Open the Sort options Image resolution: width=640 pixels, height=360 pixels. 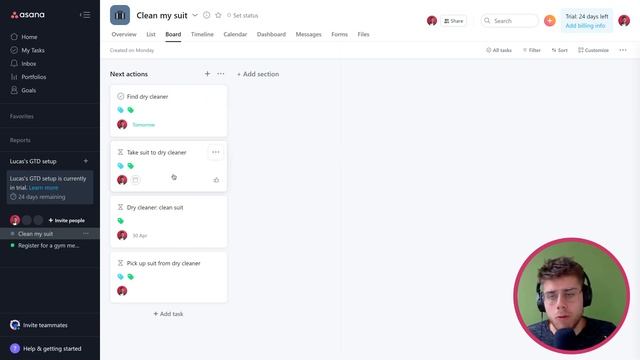pyautogui.click(x=559, y=50)
